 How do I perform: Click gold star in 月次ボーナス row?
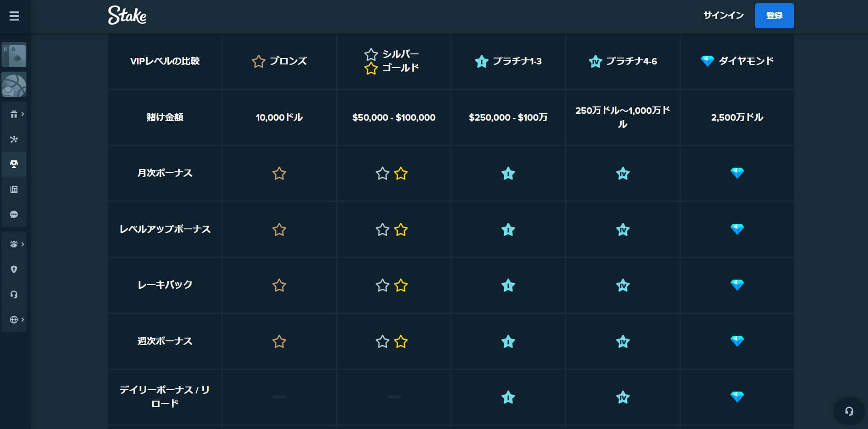[401, 174]
